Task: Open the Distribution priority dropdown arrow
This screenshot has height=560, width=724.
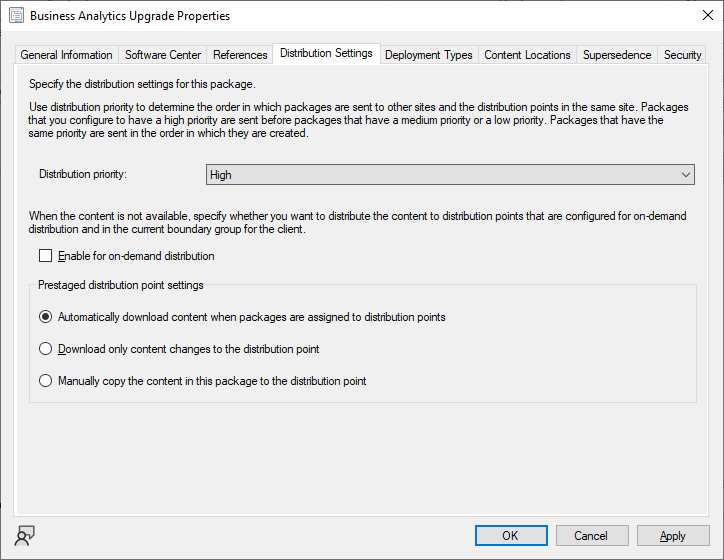Action: [686, 175]
